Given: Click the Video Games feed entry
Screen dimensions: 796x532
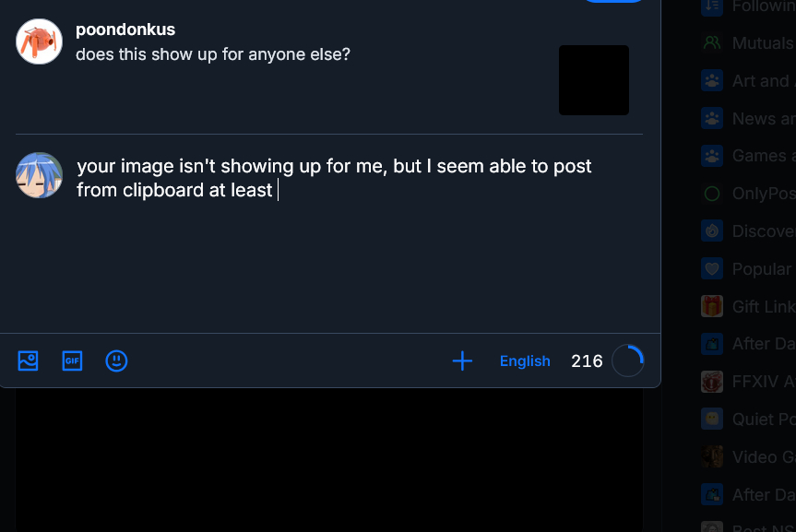Looking at the screenshot, I should (x=762, y=456).
